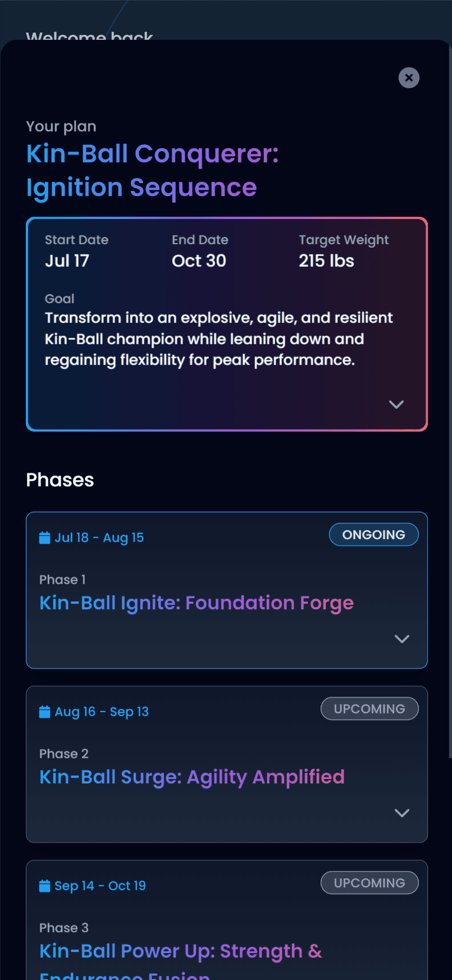Click the Sep 14 - Oct 19 date range
Image resolution: width=452 pixels, height=980 pixels.
[x=100, y=886]
